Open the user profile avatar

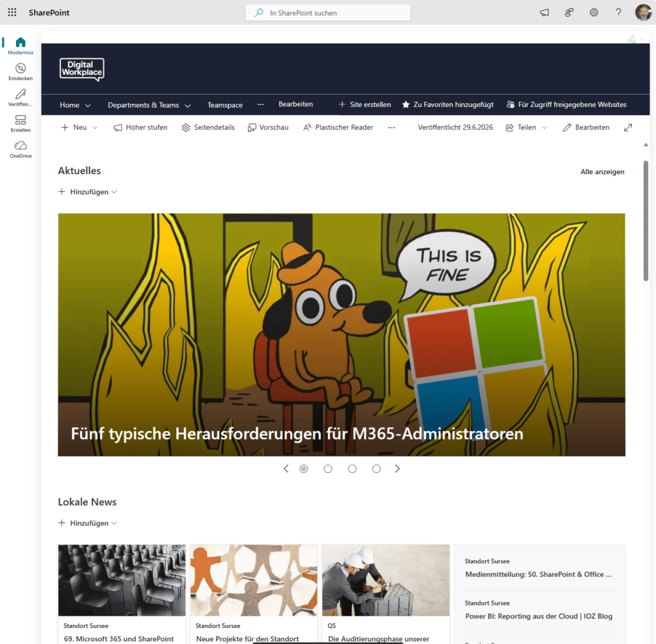point(643,13)
